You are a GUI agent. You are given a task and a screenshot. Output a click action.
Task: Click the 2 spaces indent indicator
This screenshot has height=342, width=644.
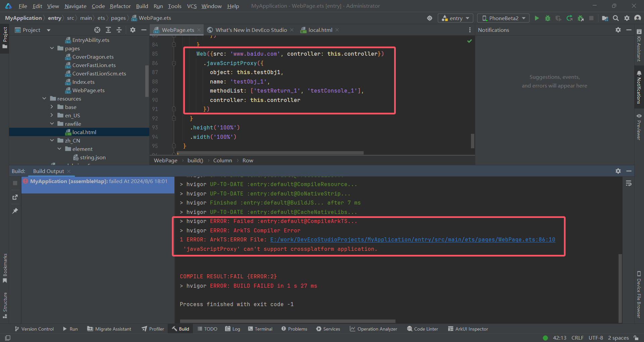[x=618, y=338]
